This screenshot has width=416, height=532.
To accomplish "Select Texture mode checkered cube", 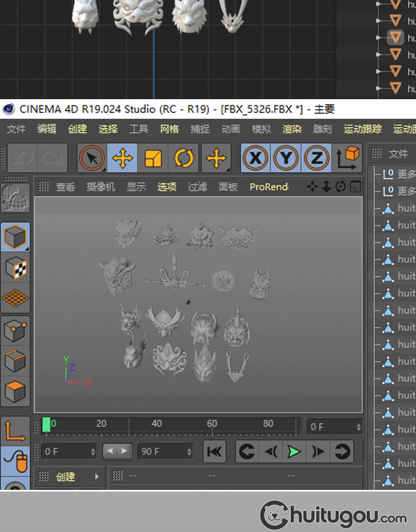I will (16, 268).
